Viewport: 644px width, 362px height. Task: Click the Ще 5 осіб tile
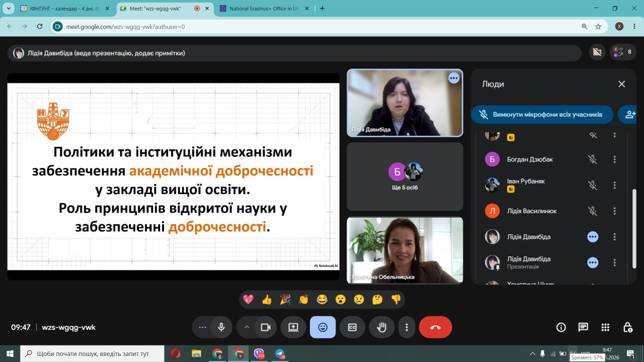(x=405, y=176)
